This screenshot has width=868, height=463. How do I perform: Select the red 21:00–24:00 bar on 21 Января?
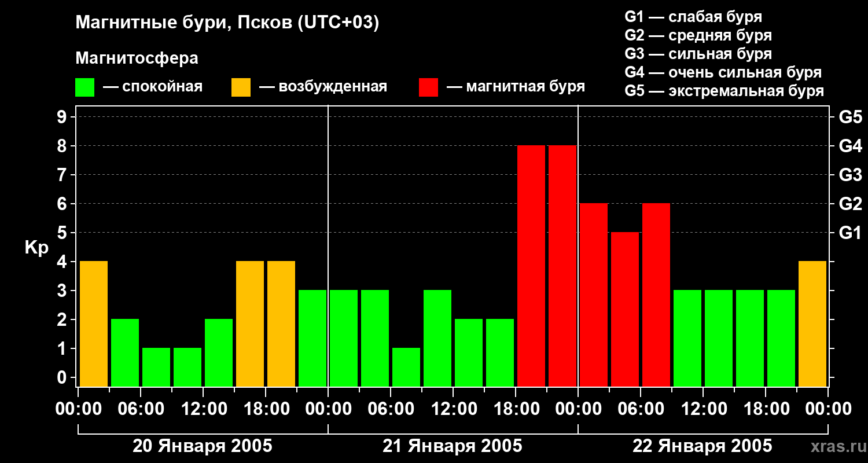pyautogui.click(x=562, y=266)
